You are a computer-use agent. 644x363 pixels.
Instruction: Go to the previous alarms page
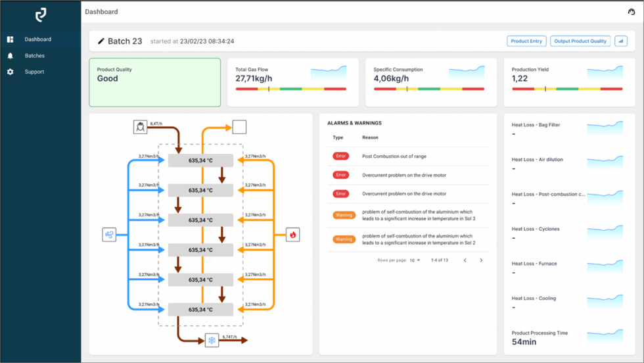click(x=465, y=260)
